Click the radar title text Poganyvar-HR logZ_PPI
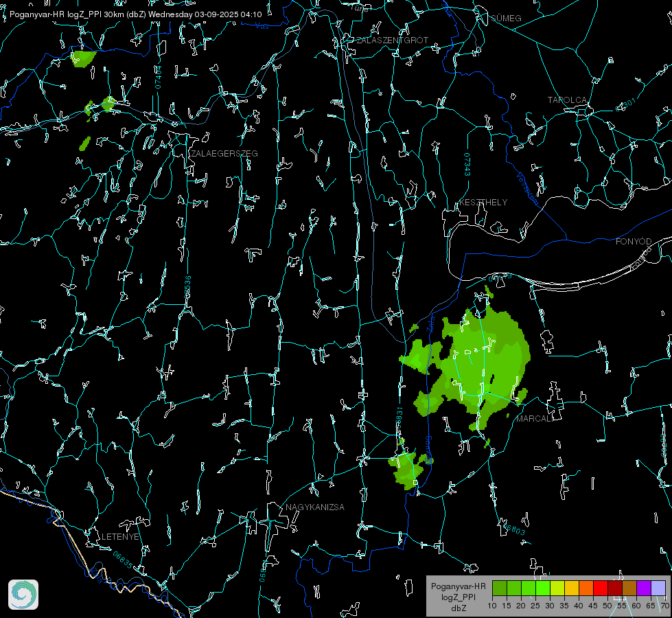The height and width of the screenshot is (618, 672). 56,14
